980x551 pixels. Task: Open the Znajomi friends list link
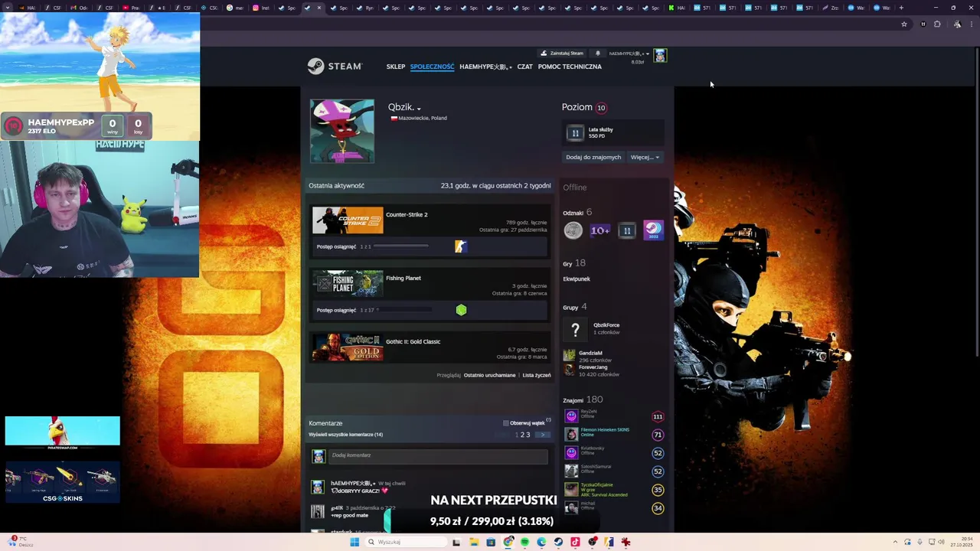(573, 399)
